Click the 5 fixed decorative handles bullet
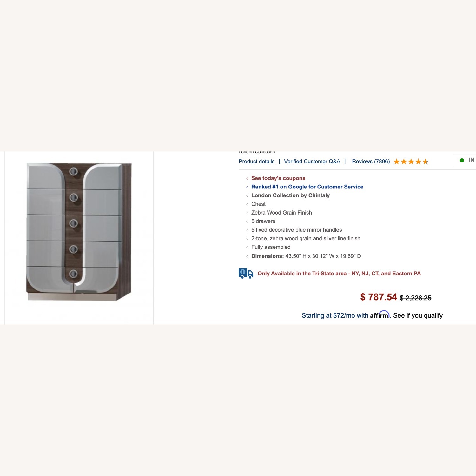 pyautogui.click(x=296, y=230)
